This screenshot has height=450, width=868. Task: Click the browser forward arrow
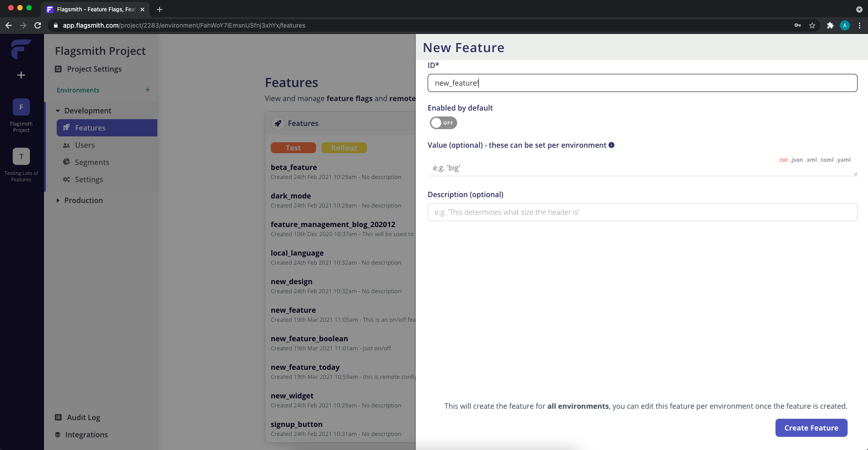coord(23,25)
